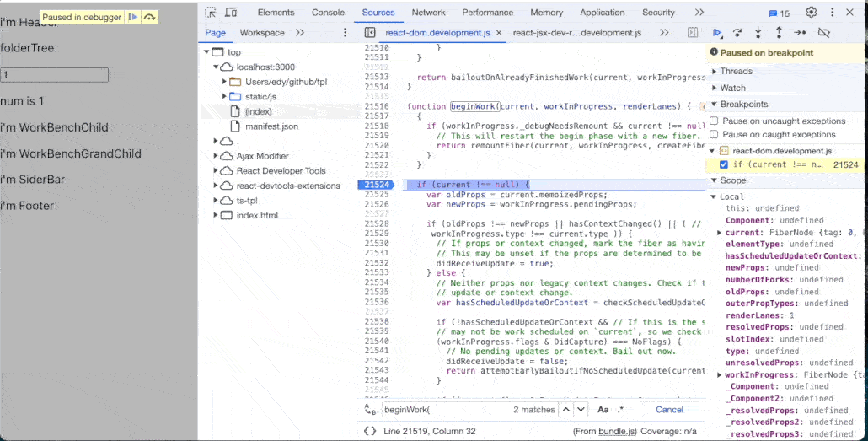Expand the current FiberNode variable
The height and width of the screenshot is (441, 868).
point(720,233)
